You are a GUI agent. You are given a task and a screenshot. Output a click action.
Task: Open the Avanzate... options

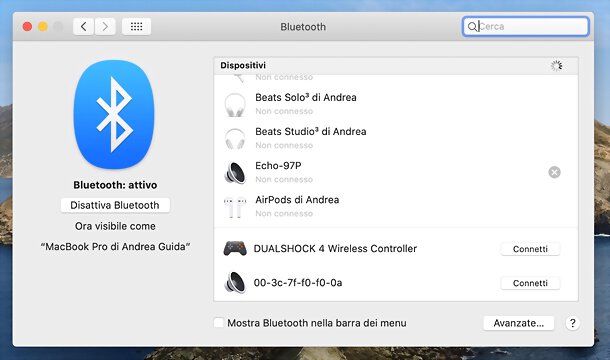[x=519, y=323]
